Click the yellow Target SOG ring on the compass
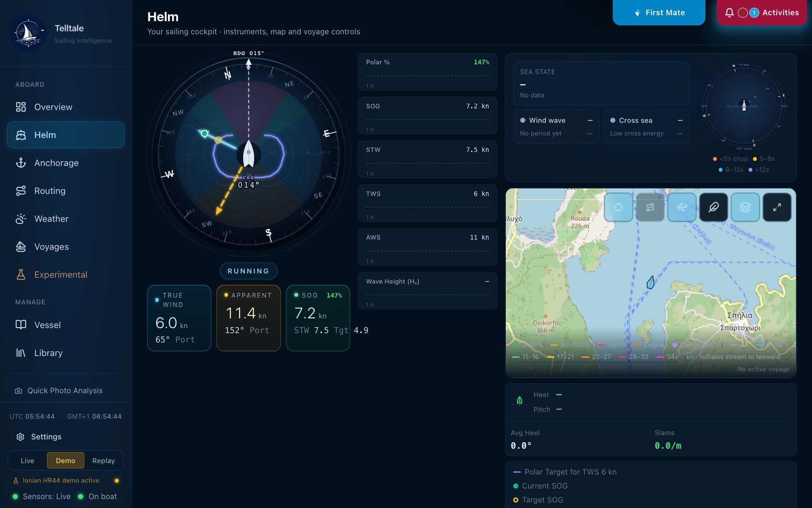 click(x=218, y=140)
